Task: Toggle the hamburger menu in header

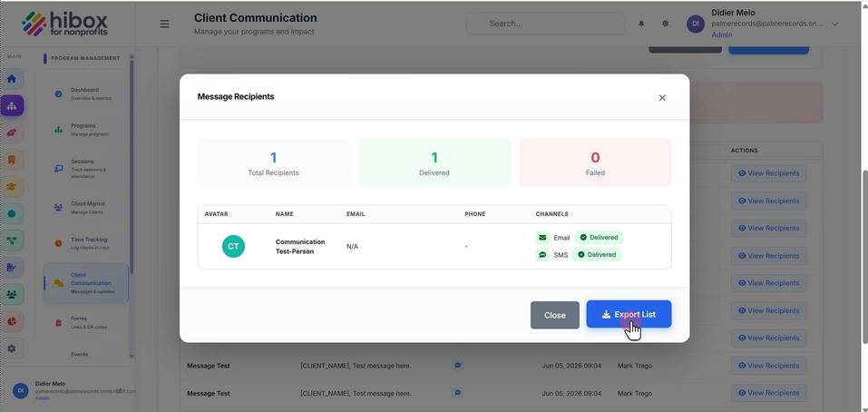Action: click(x=164, y=24)
